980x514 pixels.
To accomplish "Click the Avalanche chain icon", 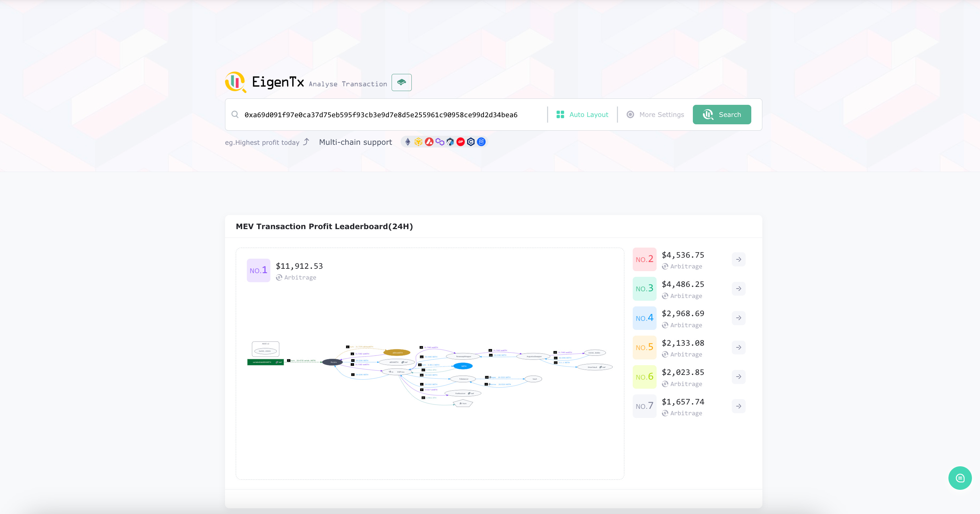I will point(429,142).
